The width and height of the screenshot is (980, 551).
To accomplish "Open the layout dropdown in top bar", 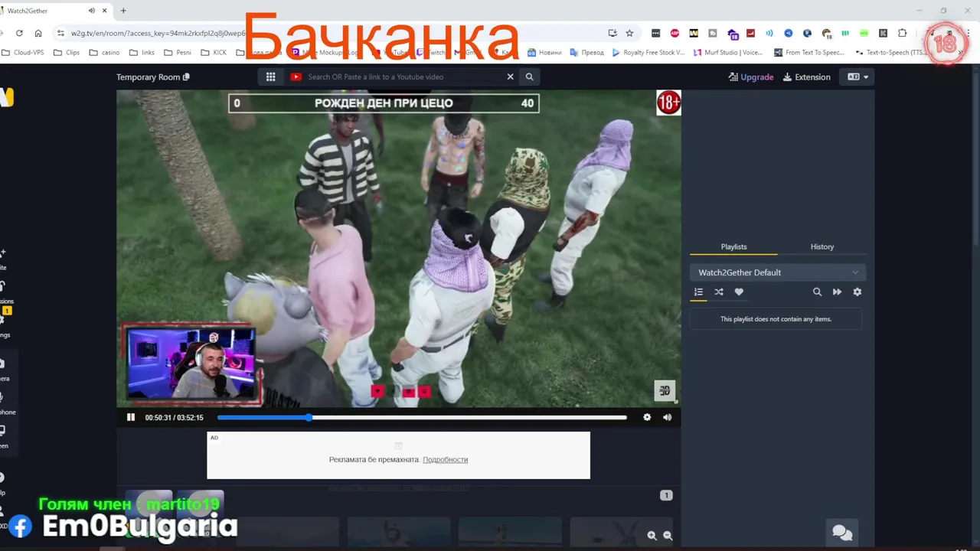I will 857,77.
